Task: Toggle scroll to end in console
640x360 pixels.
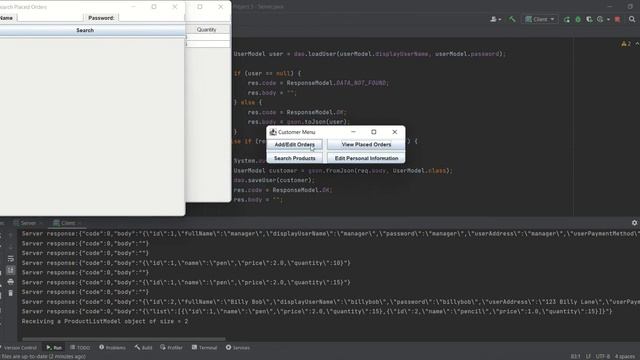Action: tap(11, 270)
